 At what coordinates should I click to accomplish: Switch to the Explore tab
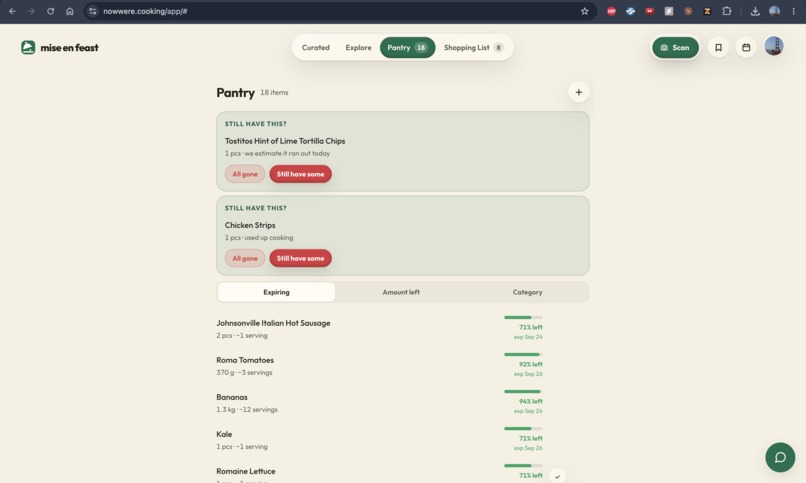358,47
